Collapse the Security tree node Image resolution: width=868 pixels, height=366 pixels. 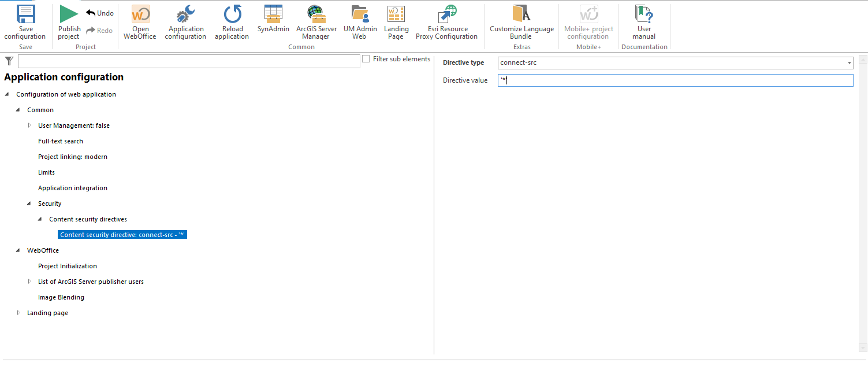(x=29, y=204)
